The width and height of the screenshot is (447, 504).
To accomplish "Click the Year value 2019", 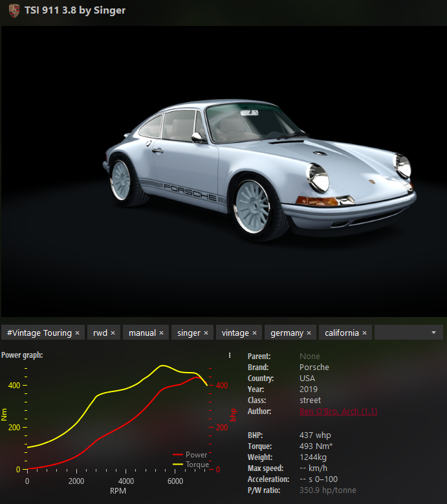I will coord(308,389).
